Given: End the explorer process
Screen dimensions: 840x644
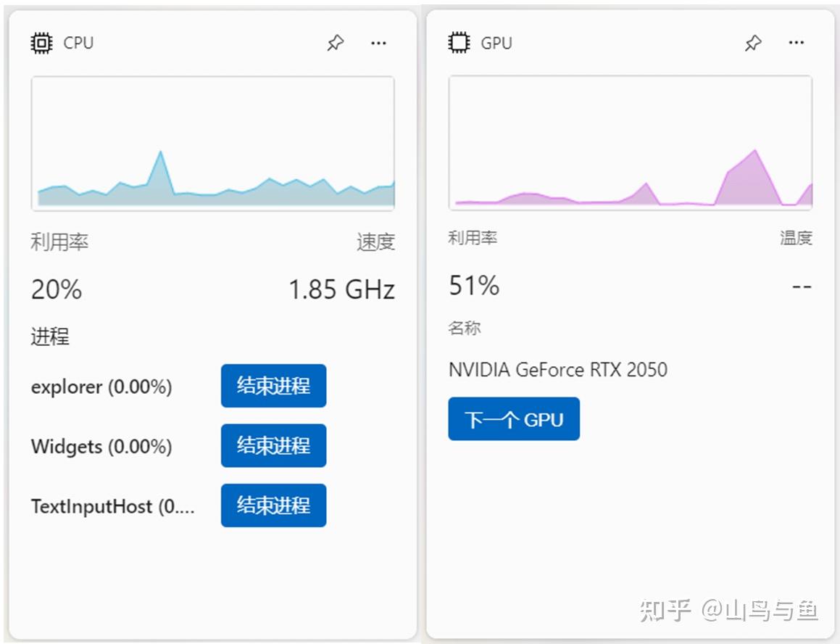Looking at the screenshot, I should [273, 386].
